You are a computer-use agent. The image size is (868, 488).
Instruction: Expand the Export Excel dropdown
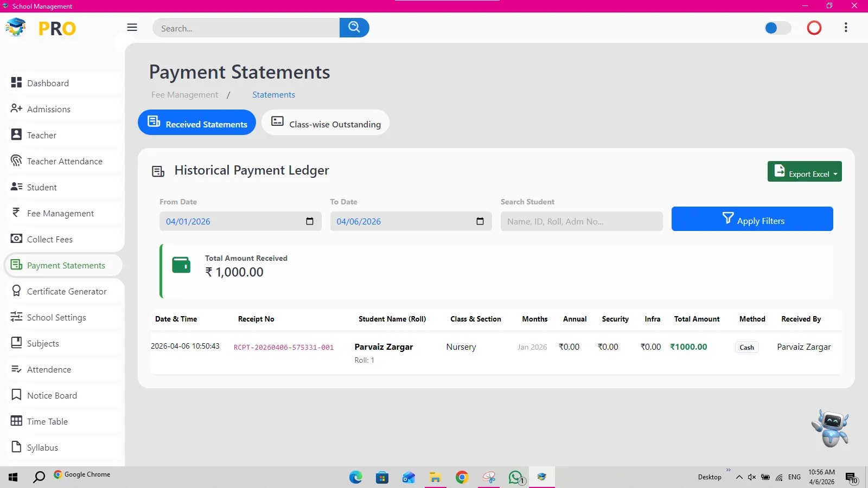(x=805, y=171)
